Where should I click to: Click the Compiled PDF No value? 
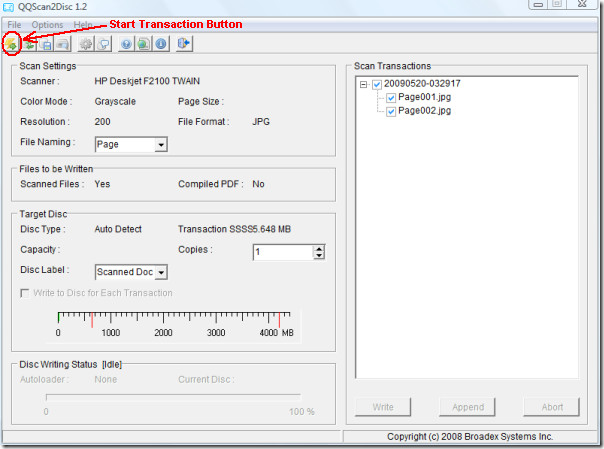(258, 184)
